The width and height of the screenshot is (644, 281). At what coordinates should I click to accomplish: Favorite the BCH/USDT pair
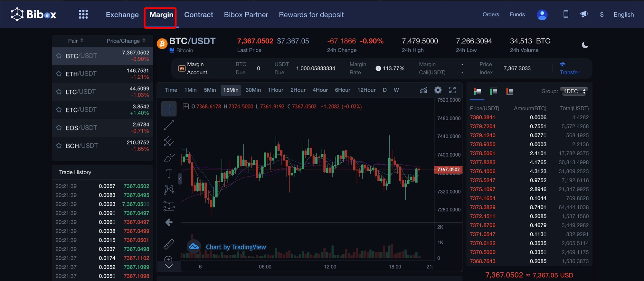click(x=59, y=146)
